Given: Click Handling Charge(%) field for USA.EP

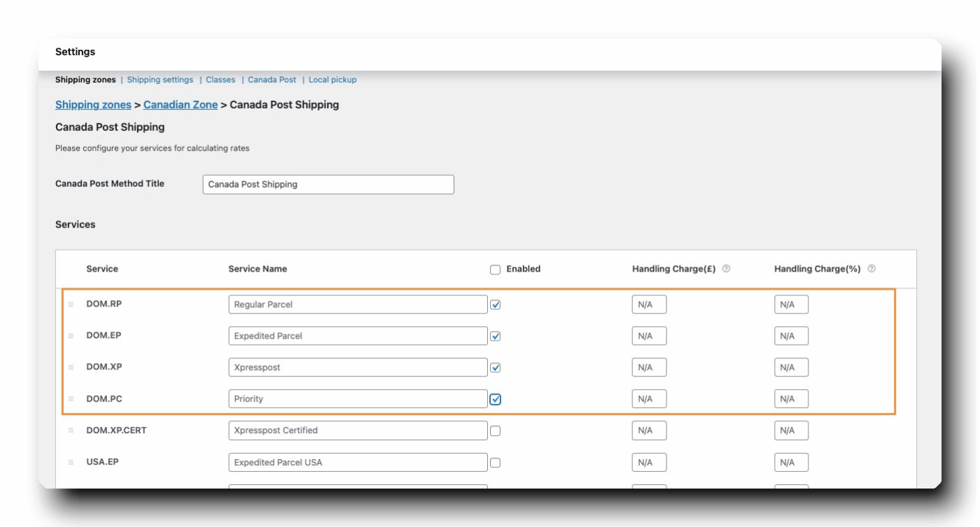Looking at the screenshot, I should (791, 463).
